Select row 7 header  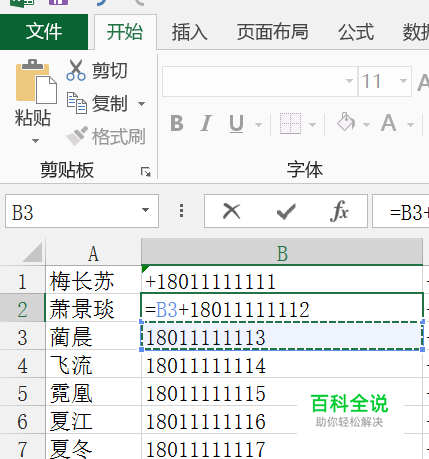coord(22,448)
